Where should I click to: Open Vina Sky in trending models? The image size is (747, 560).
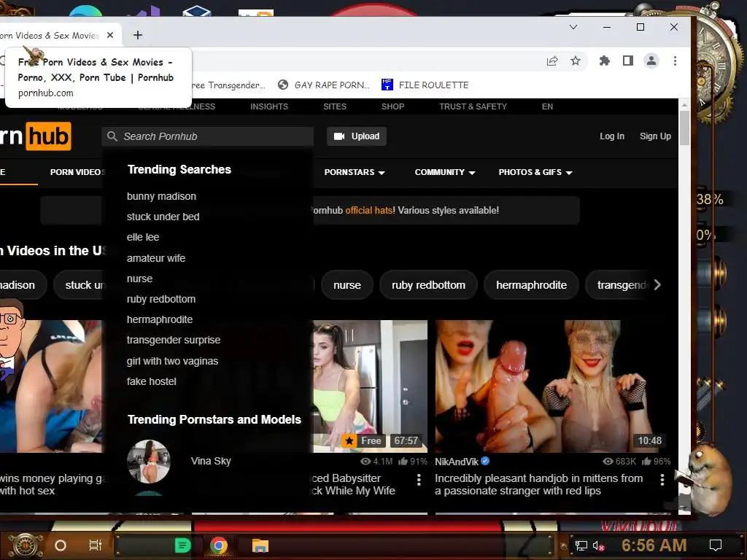point(211,461)
